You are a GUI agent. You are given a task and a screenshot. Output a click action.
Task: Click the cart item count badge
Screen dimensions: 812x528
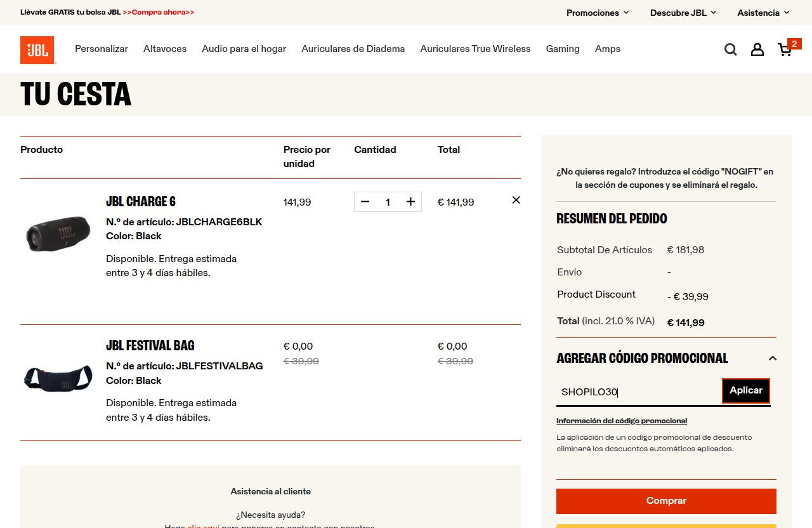click(794, 44)
